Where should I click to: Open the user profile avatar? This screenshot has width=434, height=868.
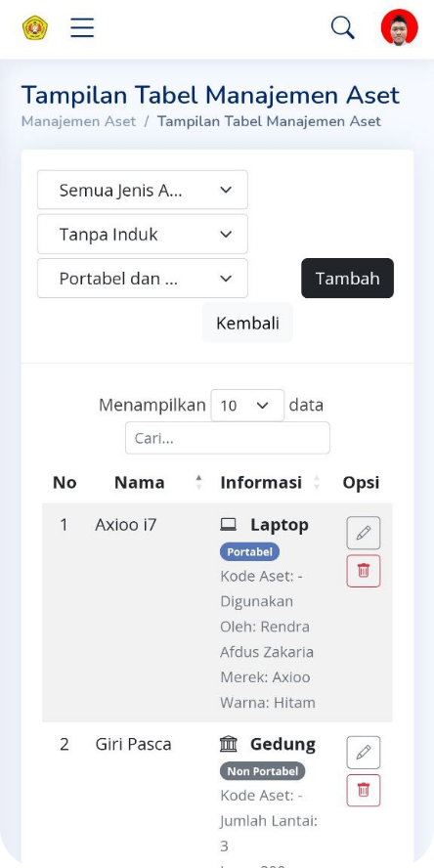pos(399,27)
